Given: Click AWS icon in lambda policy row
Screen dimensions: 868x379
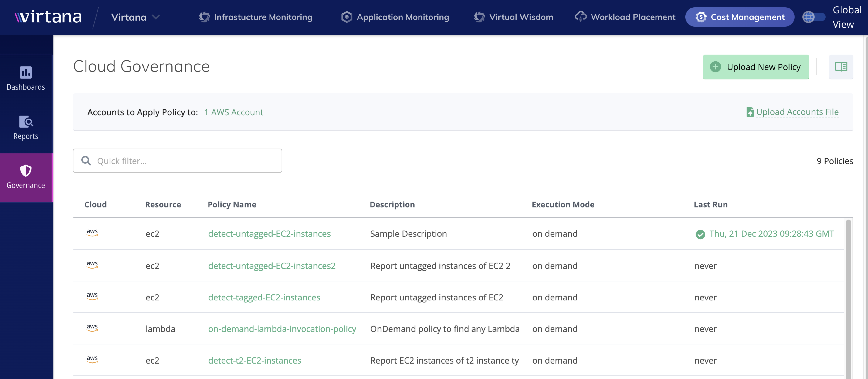Looking at the screenshot, I should click(x=92, y=328).
